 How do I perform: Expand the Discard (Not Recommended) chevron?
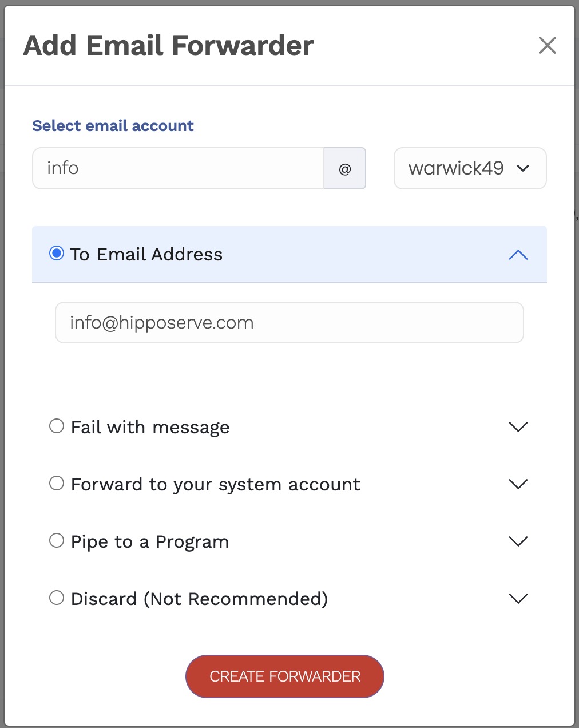pos(518,599)
